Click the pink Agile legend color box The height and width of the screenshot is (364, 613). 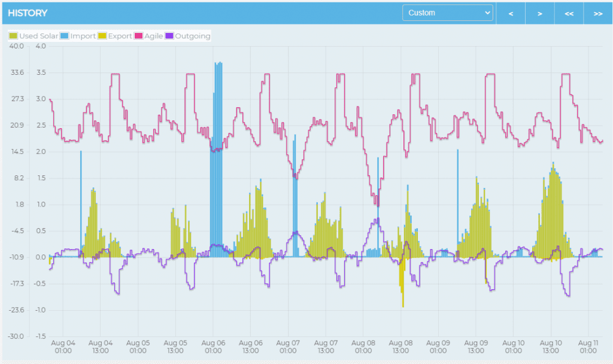pos(139,36)
